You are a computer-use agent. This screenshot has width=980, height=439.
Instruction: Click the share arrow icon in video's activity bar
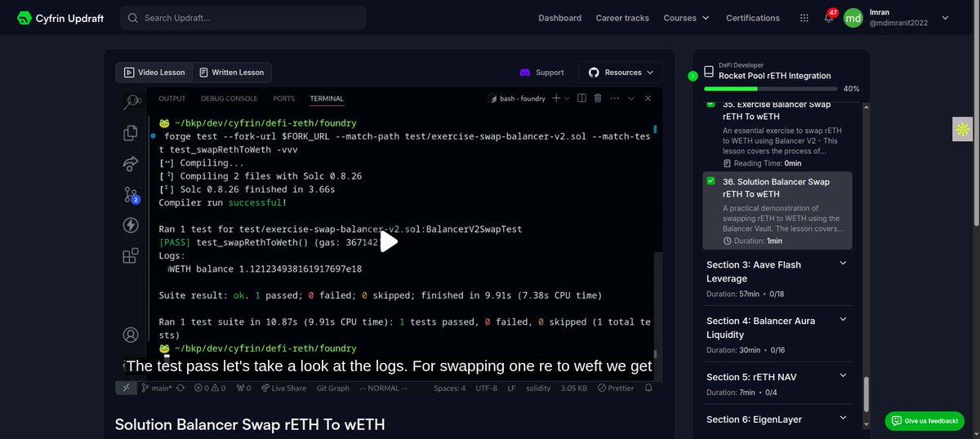tap(131, 164)
